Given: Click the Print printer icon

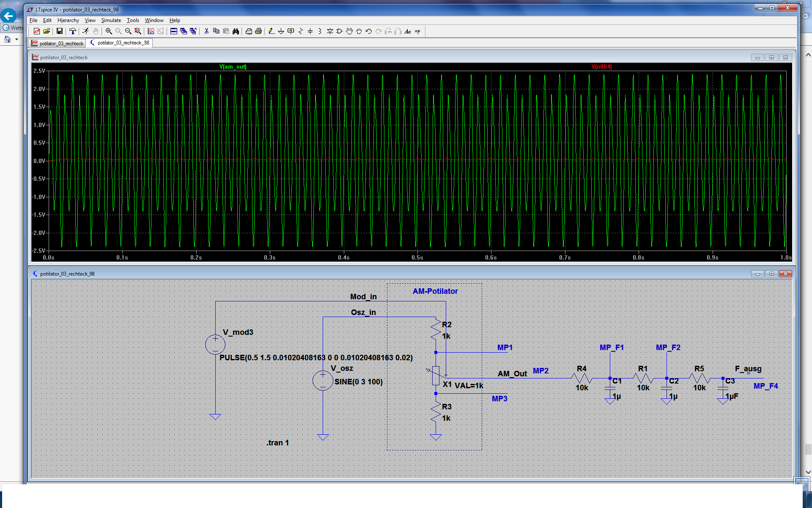Looking at the screenshot, I should tap(258, 31).
